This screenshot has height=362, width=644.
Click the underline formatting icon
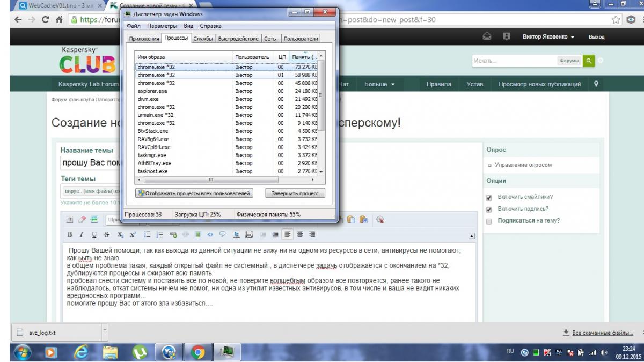click(x=94, y=234)
